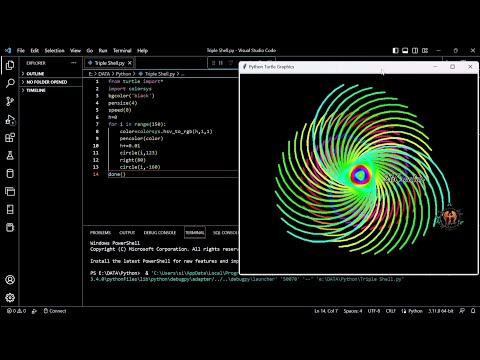
Task: Open errors and warnings status indicator
Action: tap(16, 311)
